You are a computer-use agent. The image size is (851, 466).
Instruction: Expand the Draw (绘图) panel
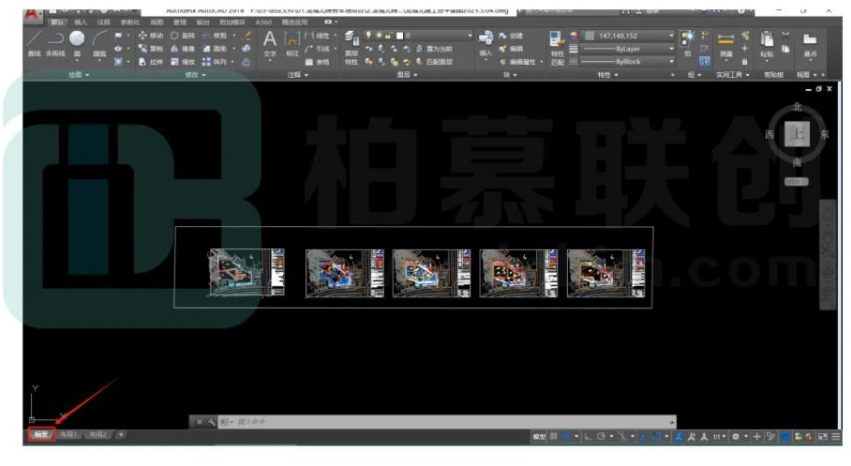pos(79,75)
